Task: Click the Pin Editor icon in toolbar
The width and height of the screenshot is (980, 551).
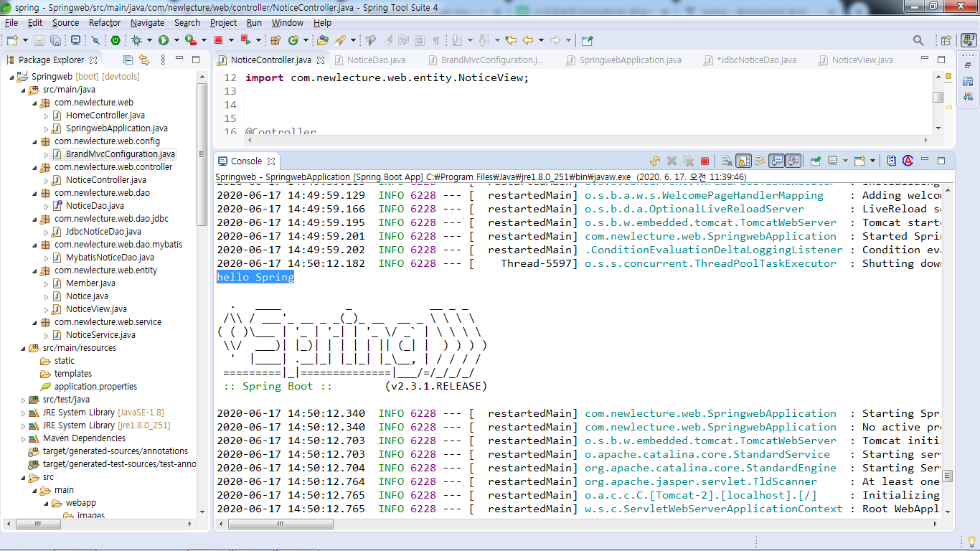Action: tap(588, 40)
